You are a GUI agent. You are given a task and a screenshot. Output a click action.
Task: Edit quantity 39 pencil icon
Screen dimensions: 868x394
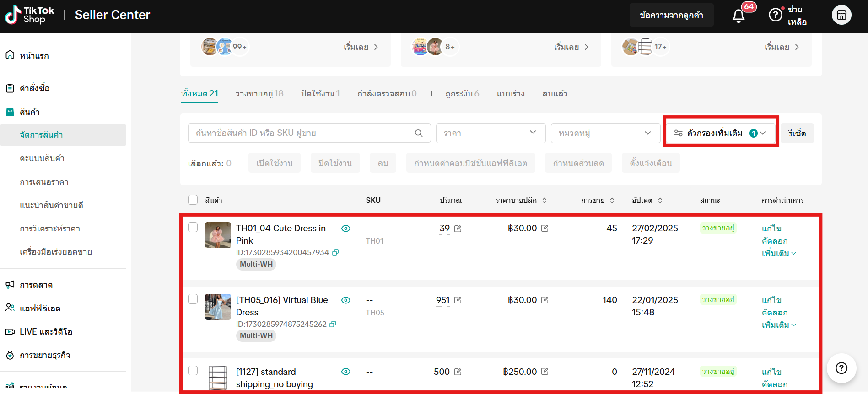coord(458,229)
